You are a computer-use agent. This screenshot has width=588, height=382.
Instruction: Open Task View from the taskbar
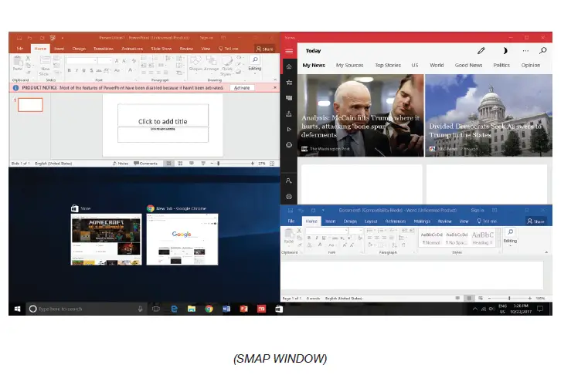[156, 309]
